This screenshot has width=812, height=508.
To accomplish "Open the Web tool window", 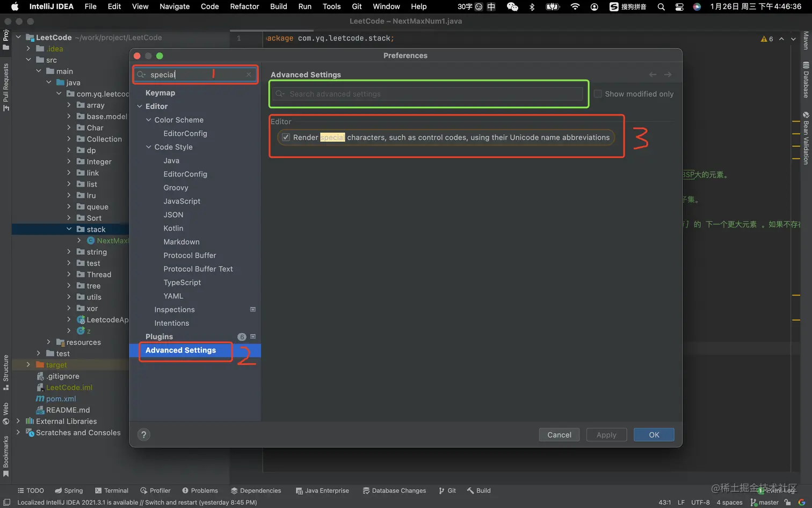I will pos(6,413).
